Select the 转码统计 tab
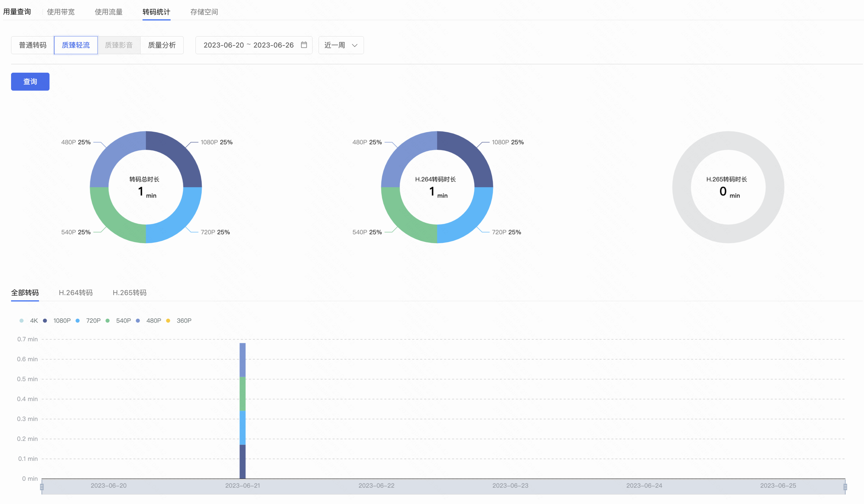 [x=156, y=12]
